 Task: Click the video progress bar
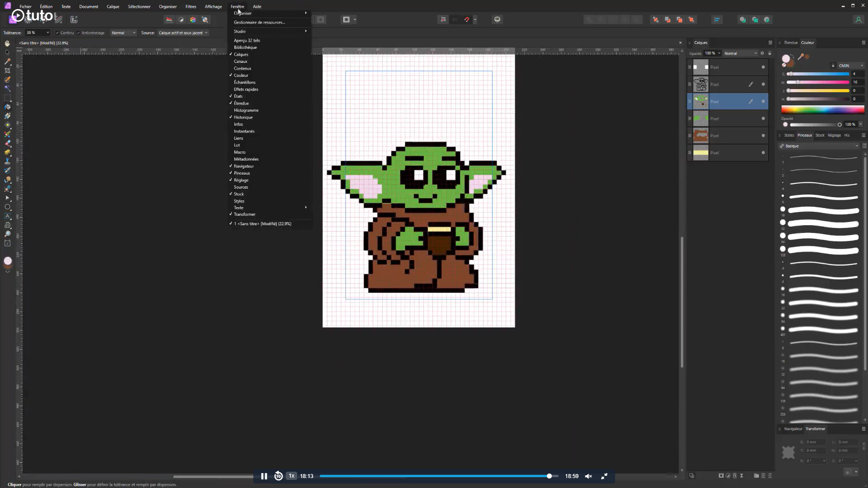(x=439, y=476)
